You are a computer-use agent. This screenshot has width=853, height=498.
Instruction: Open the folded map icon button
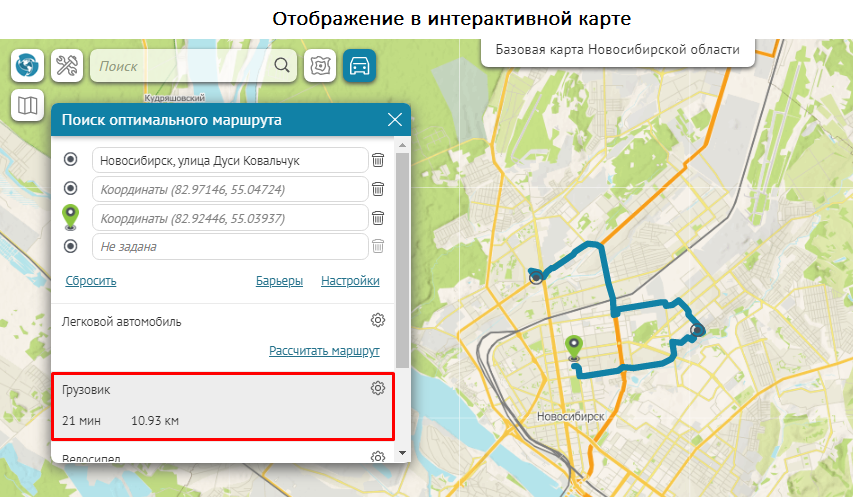pyautogui.click(x=27, y=105)
